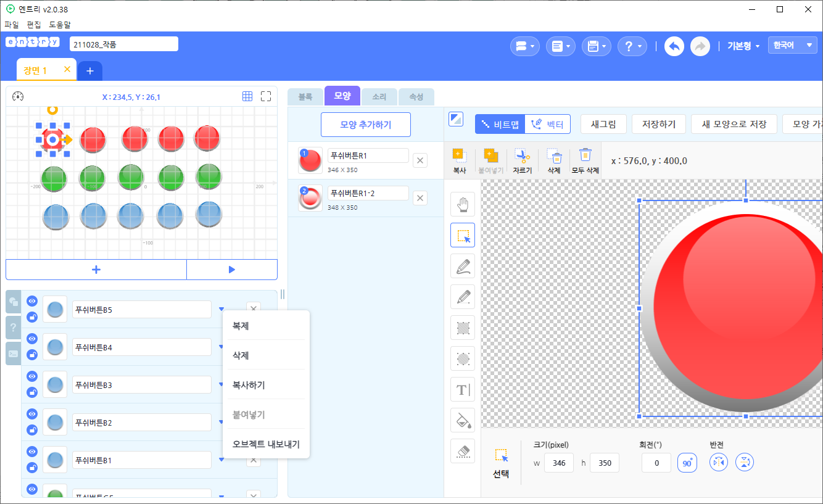Image resolution: width=823 pixels, height=504 pixels.
Task: Hide object 푸쉬버튼B2 with eye icon
Action: click(33, 414)
